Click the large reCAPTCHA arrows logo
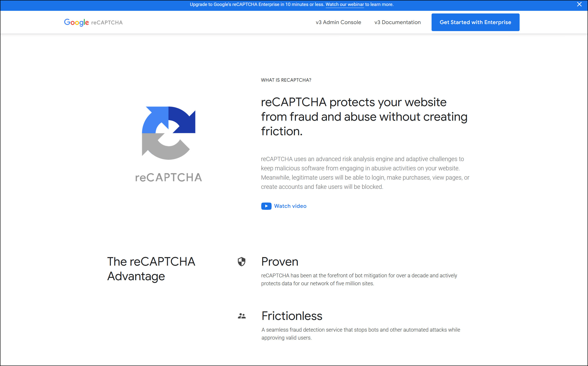588x366 pixels. [169, 133]
